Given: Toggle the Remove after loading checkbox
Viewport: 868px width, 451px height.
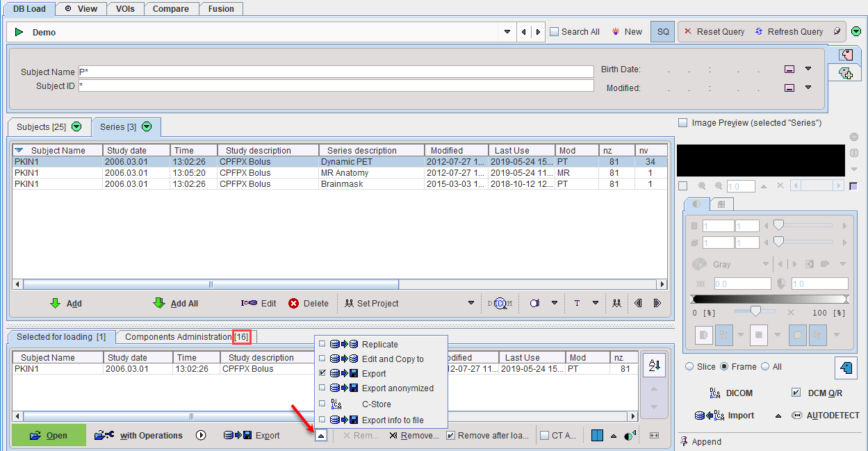Looking at the screenshot, I should pyautogui.click(x=450, y=436).
